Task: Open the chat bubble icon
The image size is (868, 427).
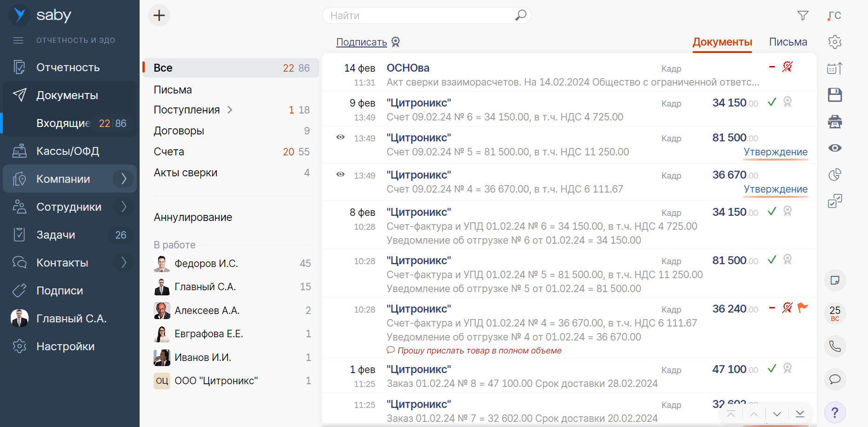Action: click(x=834, y=379)
